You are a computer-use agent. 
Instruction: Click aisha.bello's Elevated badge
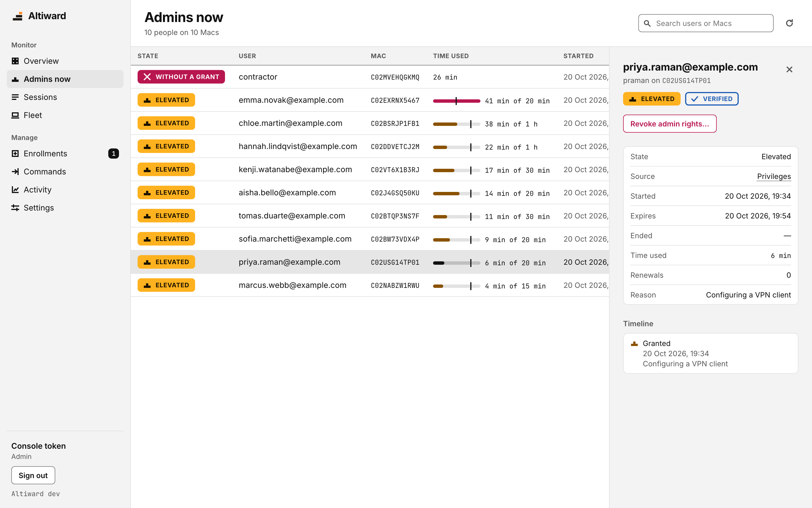click(166, 193)
